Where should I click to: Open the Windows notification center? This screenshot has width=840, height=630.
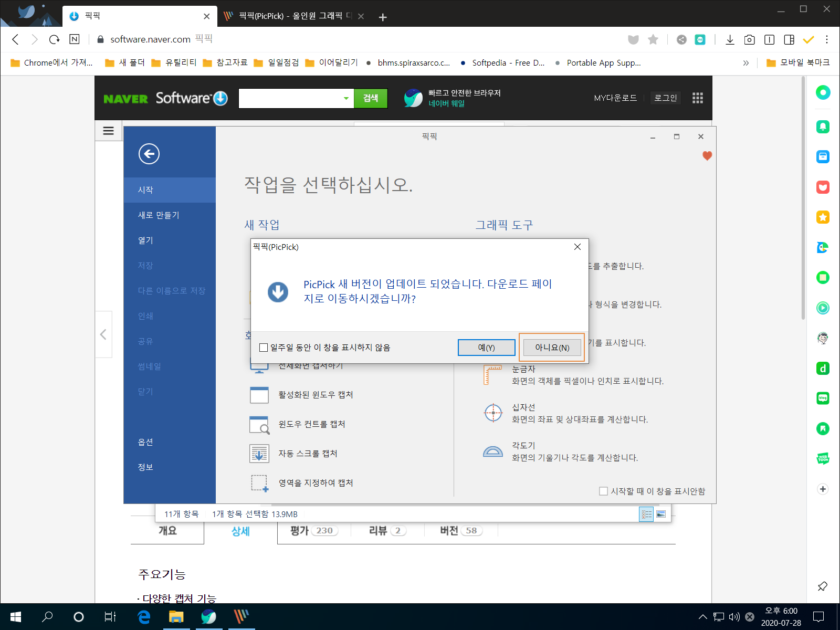[x=818, y=617]
